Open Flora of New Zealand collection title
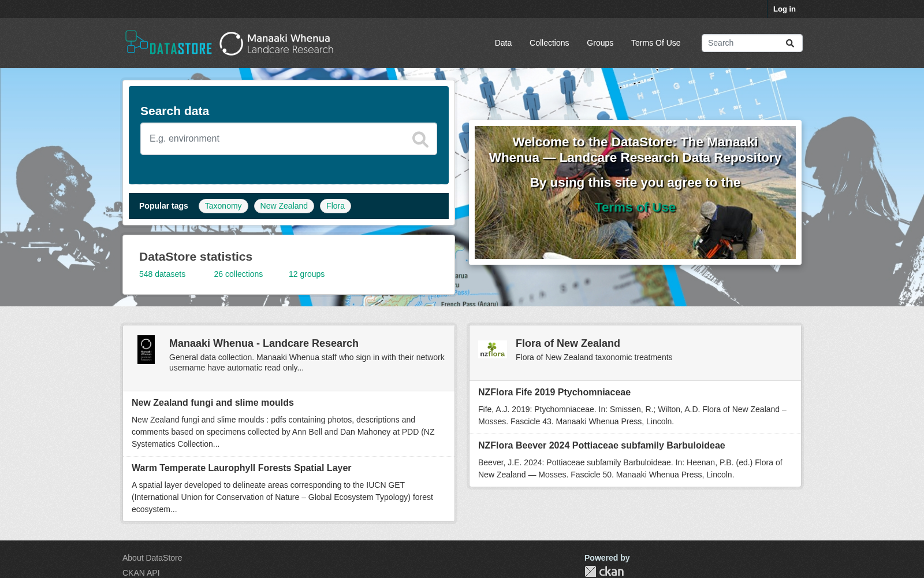 [568, 343]
